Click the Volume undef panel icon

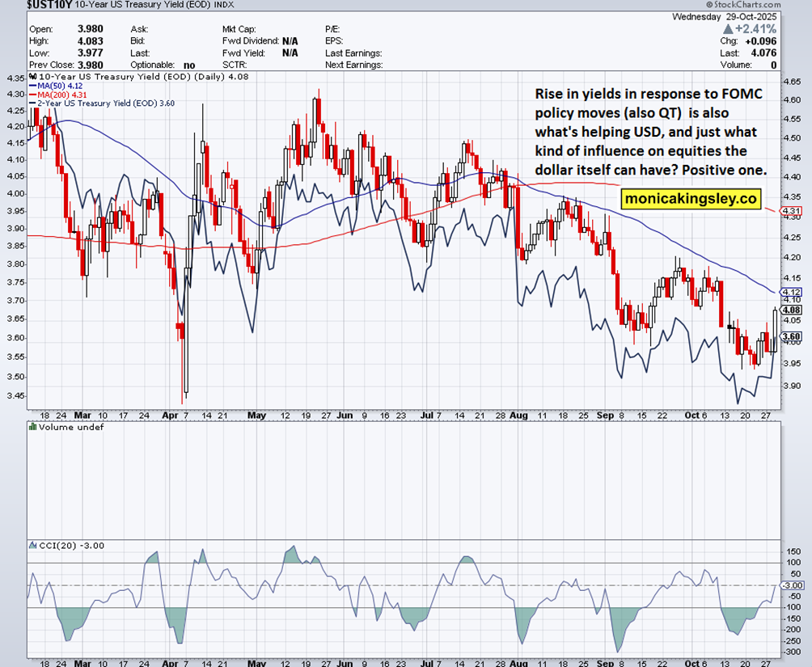(x=33, y=426)
